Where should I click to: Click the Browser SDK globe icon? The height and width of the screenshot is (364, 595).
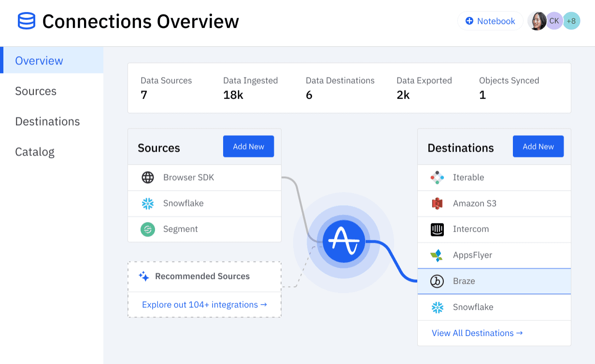pos(147,178)
